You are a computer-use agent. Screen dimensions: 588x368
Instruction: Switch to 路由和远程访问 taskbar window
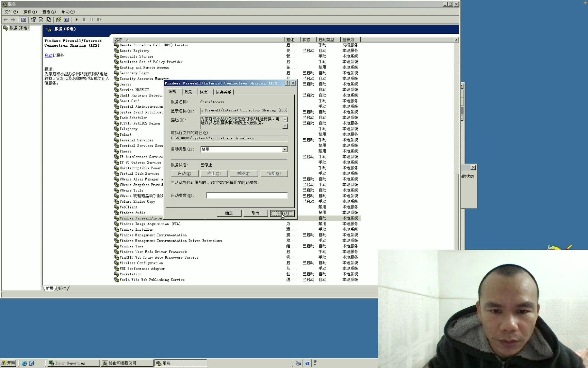pos(127,363)
